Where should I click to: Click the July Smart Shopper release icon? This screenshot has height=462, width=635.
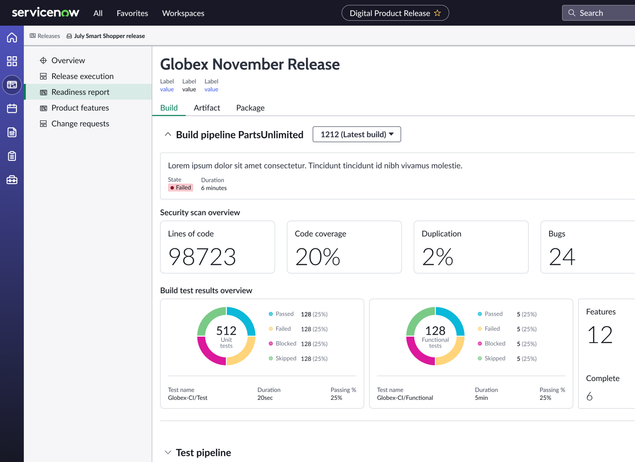click(x=69, y=36)
